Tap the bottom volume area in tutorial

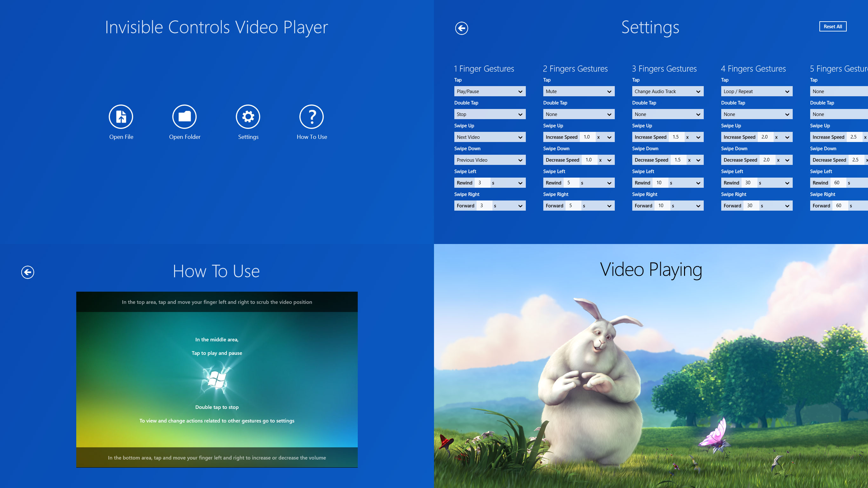pos(217,457)
